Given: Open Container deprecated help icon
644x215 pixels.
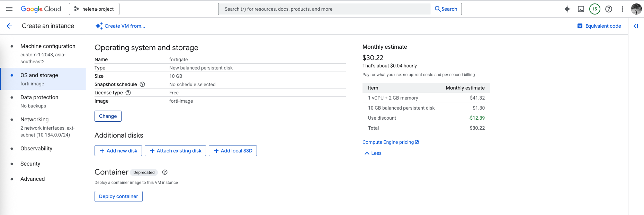Looking at the screenshot, I should click(165, 172).
